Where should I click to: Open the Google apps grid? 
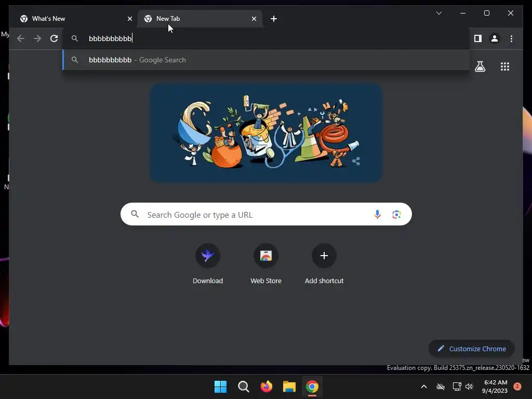tap(505, 66)
